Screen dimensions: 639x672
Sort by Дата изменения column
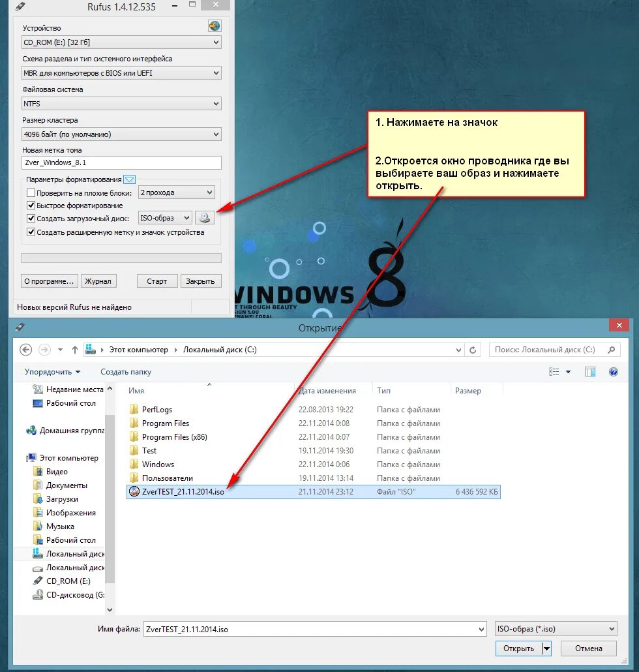[327, 390]
